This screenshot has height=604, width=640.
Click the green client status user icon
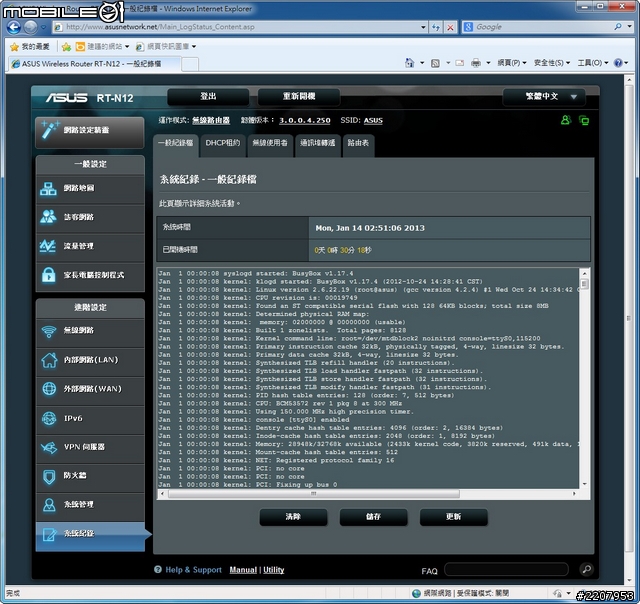pos(566,120)
